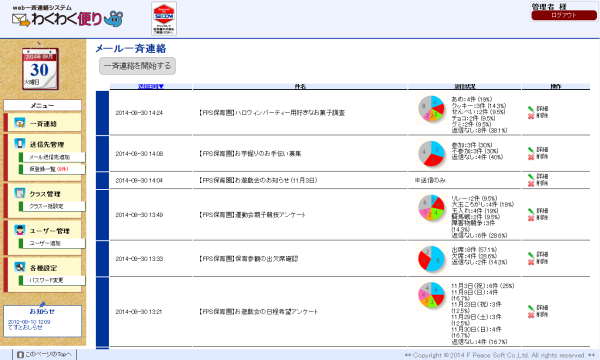Open 詳細 for お遊戯会の日程希望アンケート row

pyautogui.click(x=538, y=308)
